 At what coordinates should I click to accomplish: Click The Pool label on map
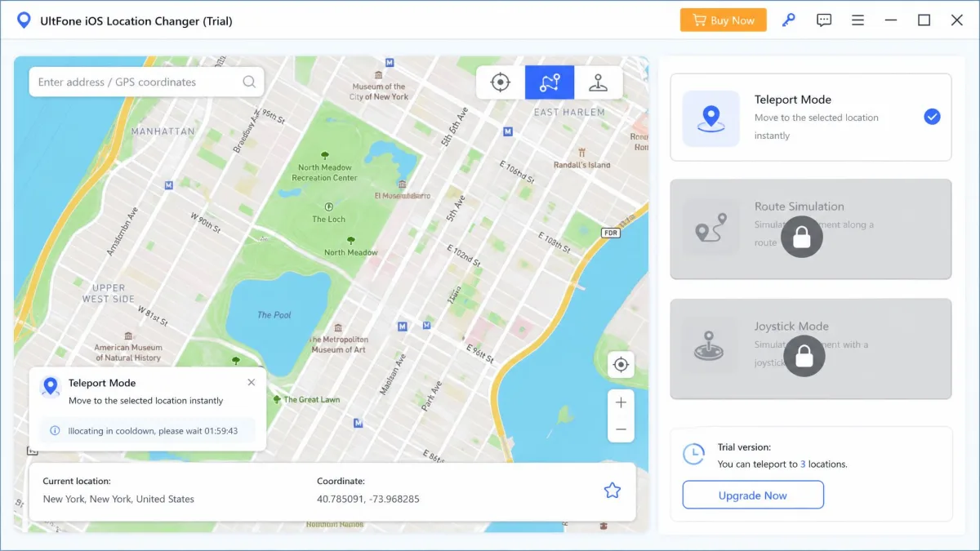tap(274, 315)
